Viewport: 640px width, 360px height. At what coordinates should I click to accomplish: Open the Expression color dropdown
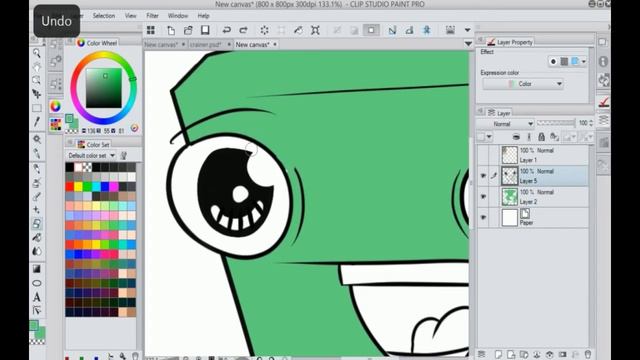(523, 84)
